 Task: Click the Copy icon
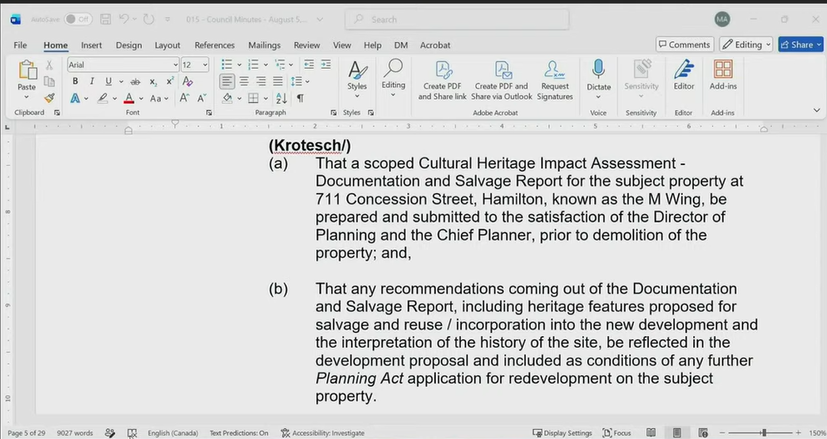tap(49, 81)
